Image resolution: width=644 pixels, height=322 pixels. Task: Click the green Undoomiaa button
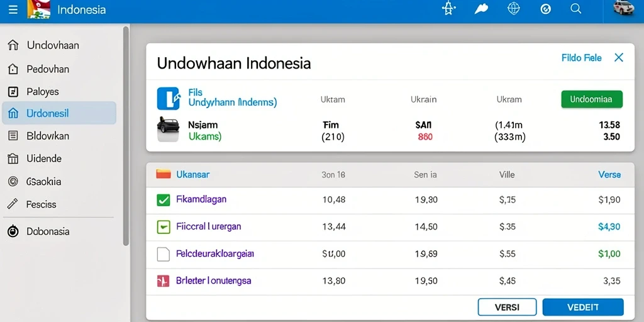coord(592,99)
